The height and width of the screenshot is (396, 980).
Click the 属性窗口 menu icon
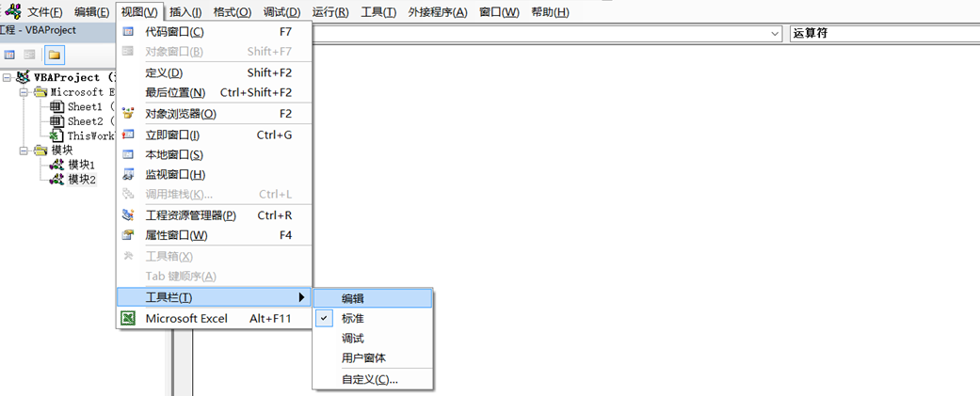point(128,235)
